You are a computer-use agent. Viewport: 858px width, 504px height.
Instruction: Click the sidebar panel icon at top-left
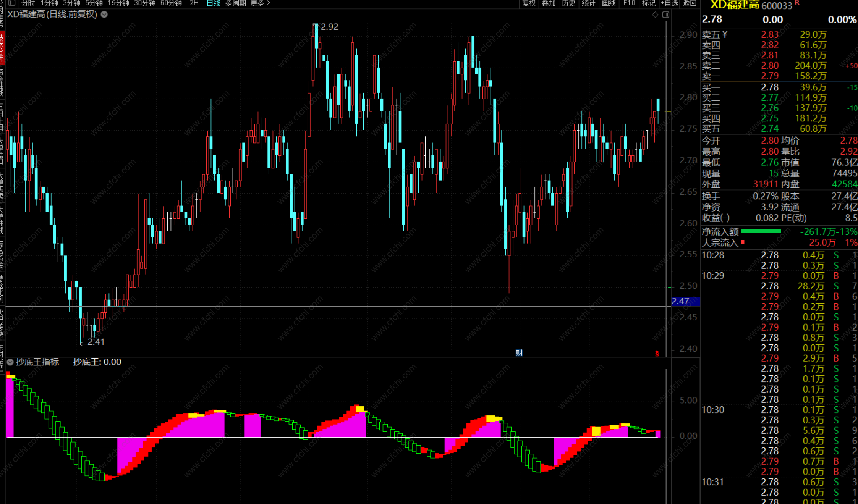pyautogui.click(x=12, y=3)
